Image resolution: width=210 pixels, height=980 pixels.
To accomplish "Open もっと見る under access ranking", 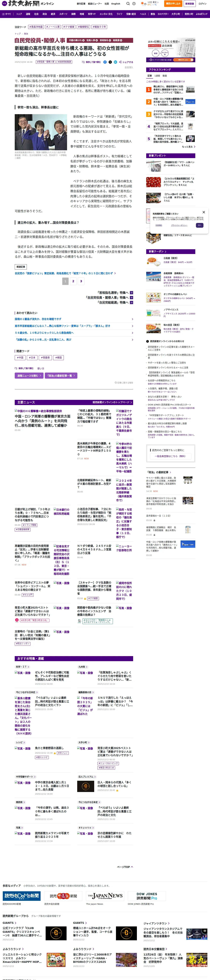I will [x=189, y=147].
